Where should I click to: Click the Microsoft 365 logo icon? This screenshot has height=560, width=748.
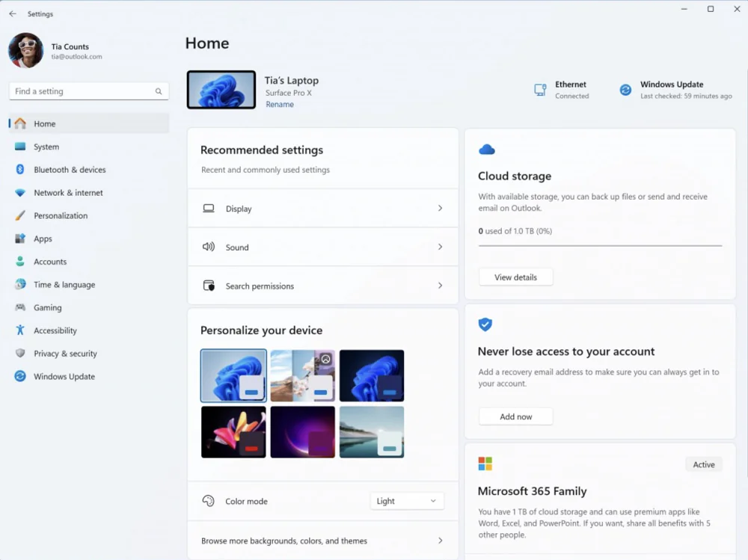[485, 464]
